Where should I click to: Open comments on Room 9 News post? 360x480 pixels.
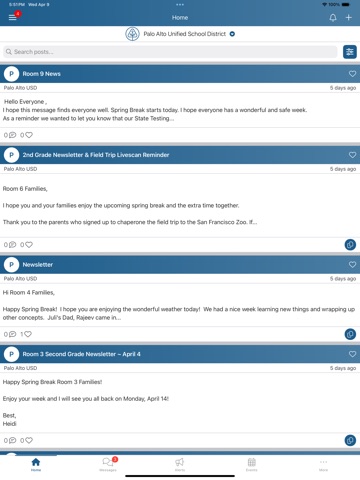(12, 135)
